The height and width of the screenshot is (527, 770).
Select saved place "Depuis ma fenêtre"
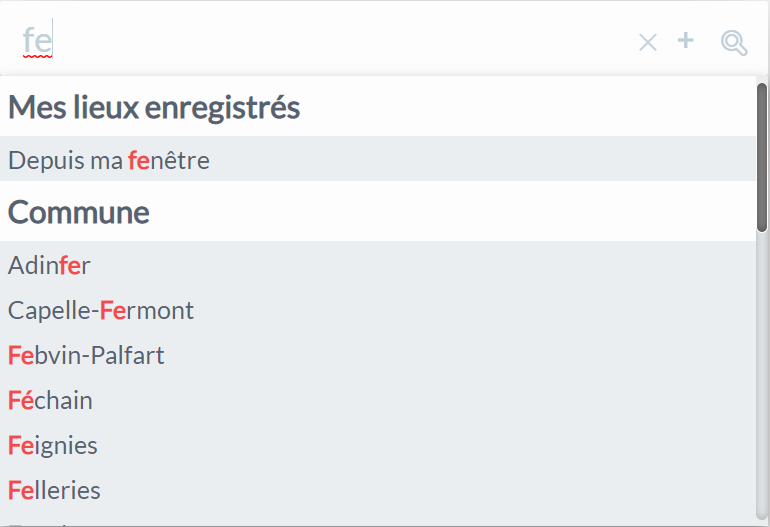(378, 159)
